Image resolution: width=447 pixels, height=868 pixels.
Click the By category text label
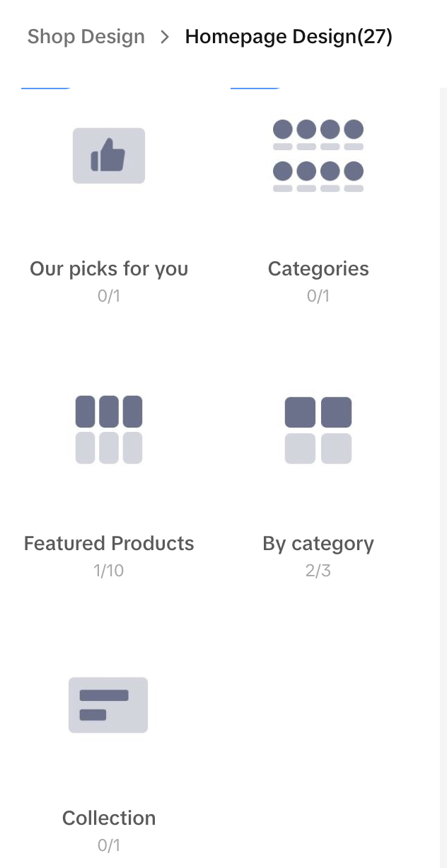click(318, 544)
